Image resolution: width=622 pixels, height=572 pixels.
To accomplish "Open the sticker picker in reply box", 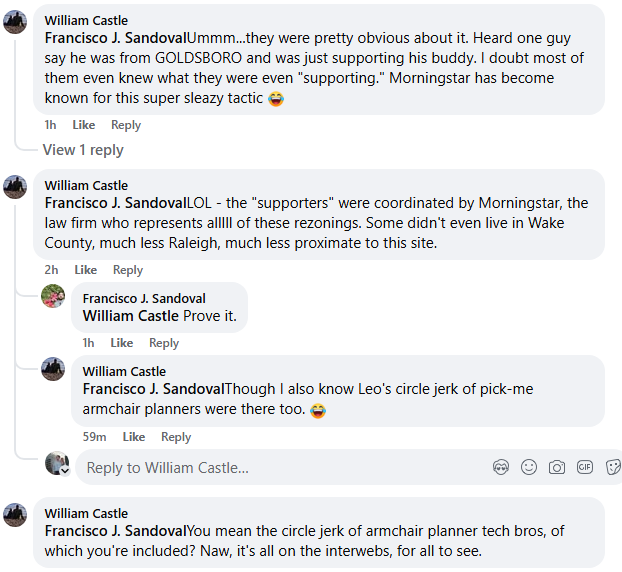I will (612, 467).
